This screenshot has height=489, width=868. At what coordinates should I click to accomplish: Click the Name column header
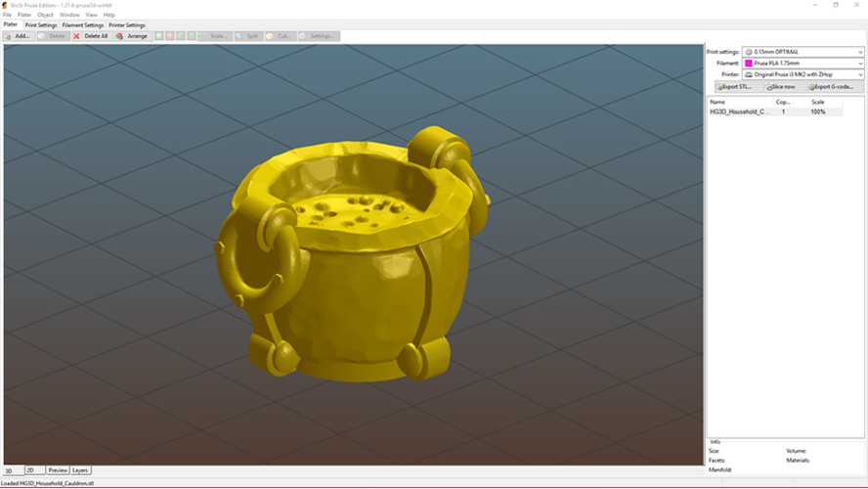click(740, 102)
